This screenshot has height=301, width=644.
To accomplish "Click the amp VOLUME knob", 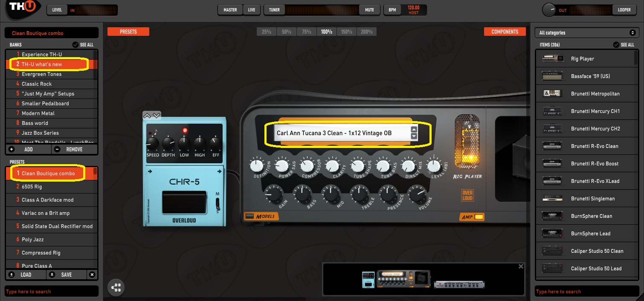I will coord(417,194).
